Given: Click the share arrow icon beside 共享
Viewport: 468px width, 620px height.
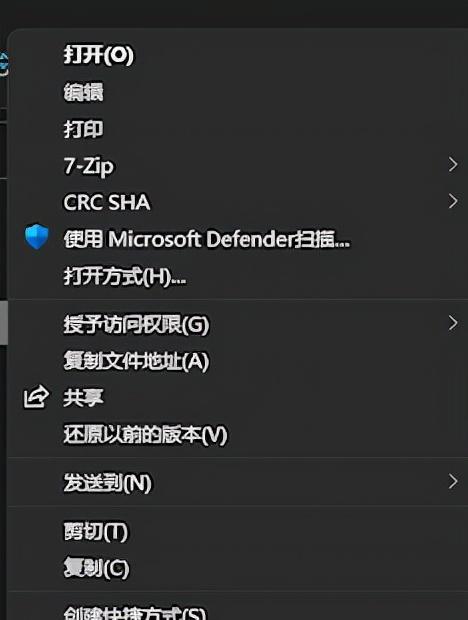Looking at the screenshot, I should (36, 396).
